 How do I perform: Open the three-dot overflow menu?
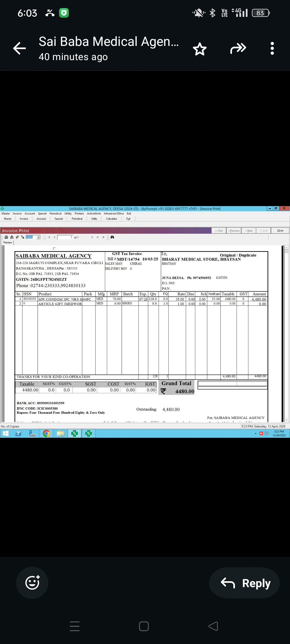pyautogui.click(x=272, y=49)
